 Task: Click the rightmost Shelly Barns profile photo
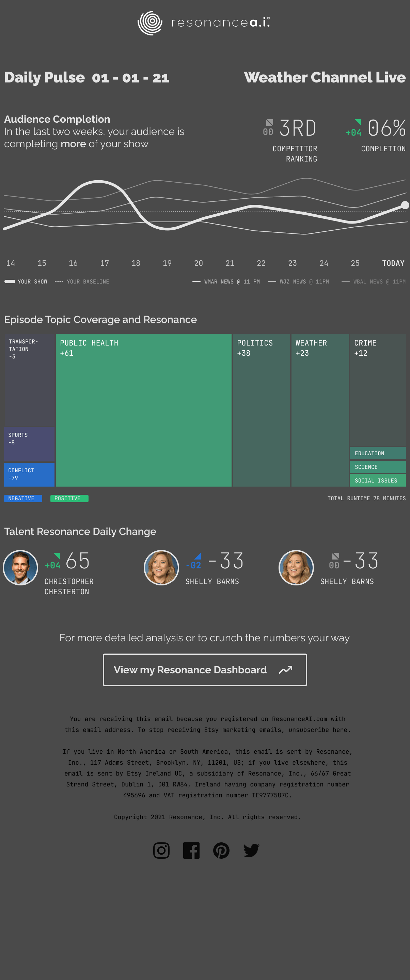(296, 568)
